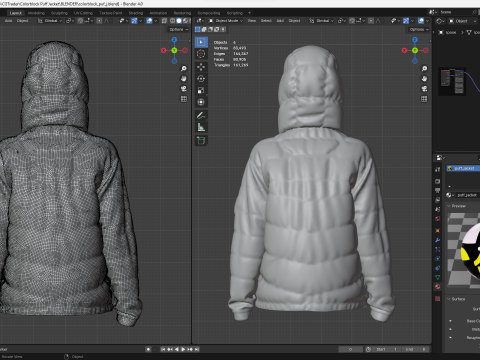Viewport: 480px width, 360px height.
Task: Open Options dropdown in right viewport
Action: click(x=419, y=29)
